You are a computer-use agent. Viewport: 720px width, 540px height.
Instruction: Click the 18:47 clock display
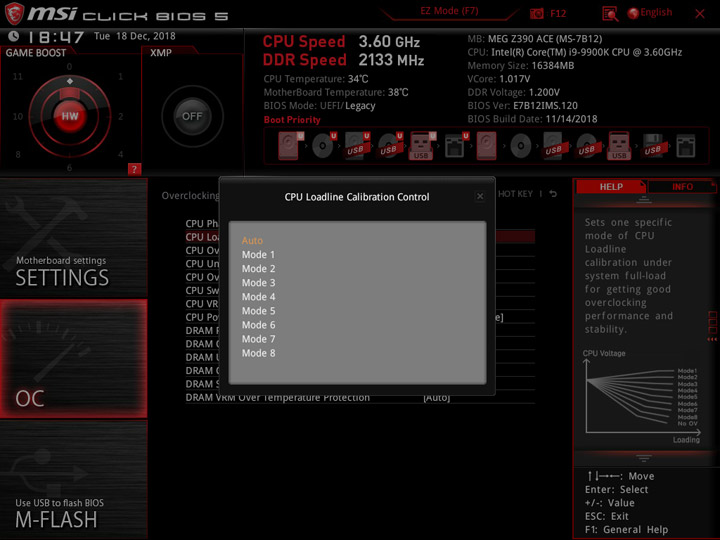pyautogui.click(x=56, y=37)
